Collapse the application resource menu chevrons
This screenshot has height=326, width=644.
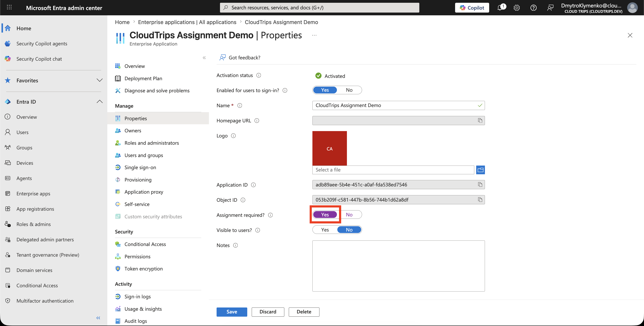pos(204,58)
